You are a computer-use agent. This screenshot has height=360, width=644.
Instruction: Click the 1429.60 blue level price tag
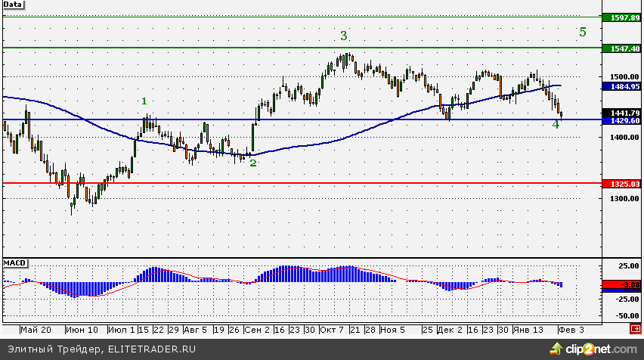pos(621,120)
